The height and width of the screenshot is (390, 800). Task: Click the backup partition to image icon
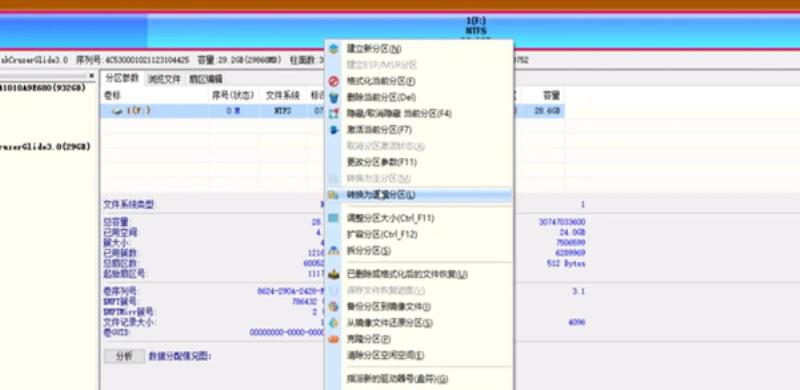334,307
